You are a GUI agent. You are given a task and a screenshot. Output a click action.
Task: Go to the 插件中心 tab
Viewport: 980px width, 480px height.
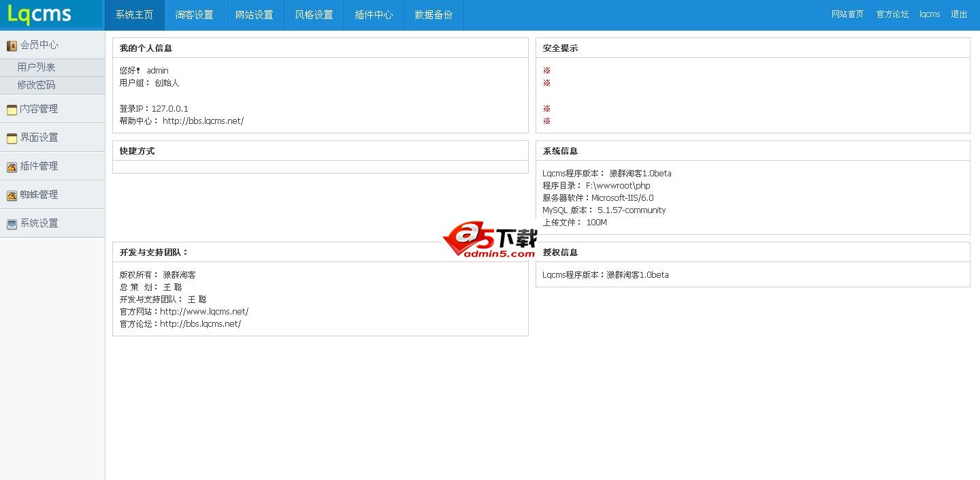374,15
